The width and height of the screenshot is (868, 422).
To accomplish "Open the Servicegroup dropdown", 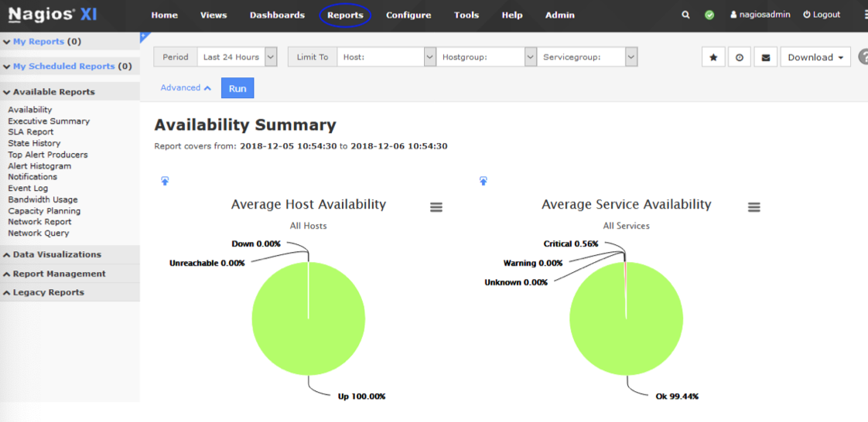I will click(x=587, y=57).
